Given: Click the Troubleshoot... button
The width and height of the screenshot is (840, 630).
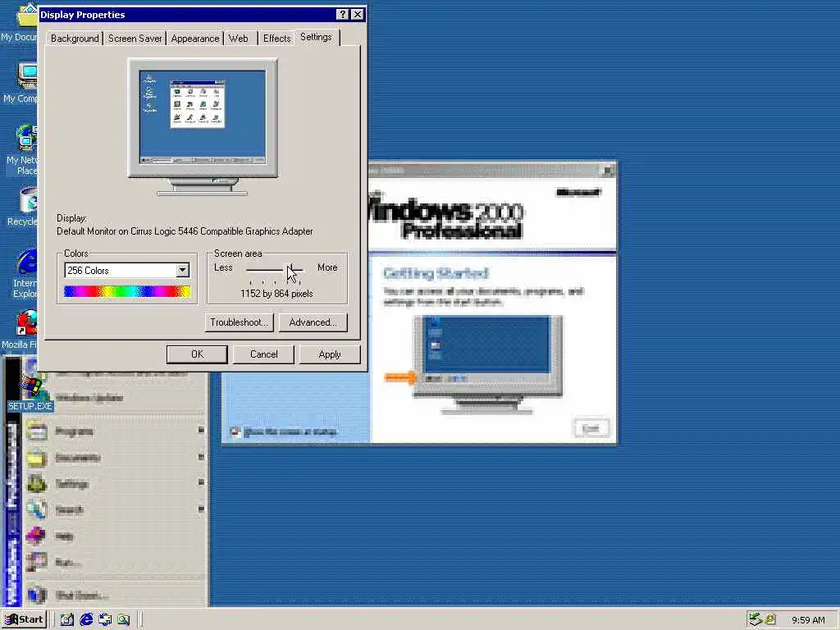Looking at the screenshot, I should click(x=239, y=322).
